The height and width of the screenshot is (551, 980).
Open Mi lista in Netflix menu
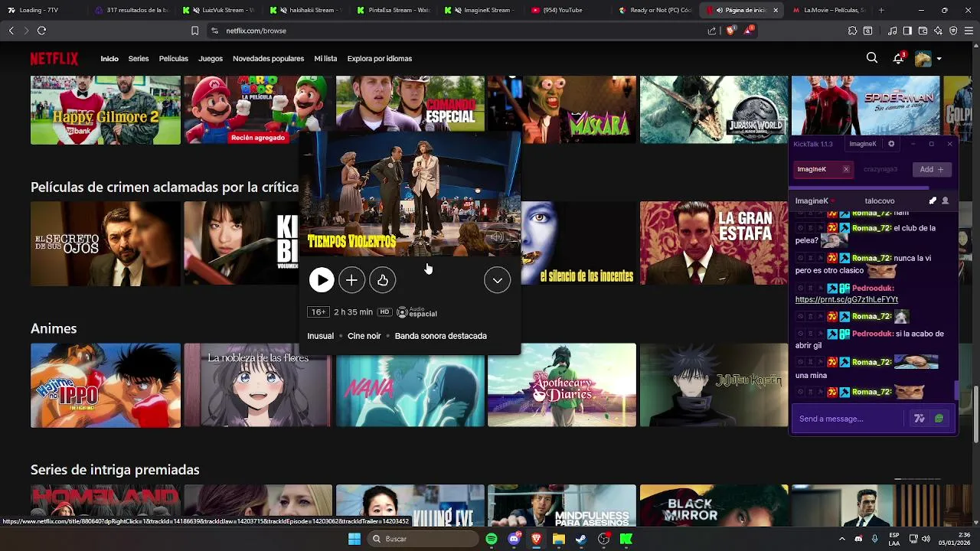coord(325,59)
